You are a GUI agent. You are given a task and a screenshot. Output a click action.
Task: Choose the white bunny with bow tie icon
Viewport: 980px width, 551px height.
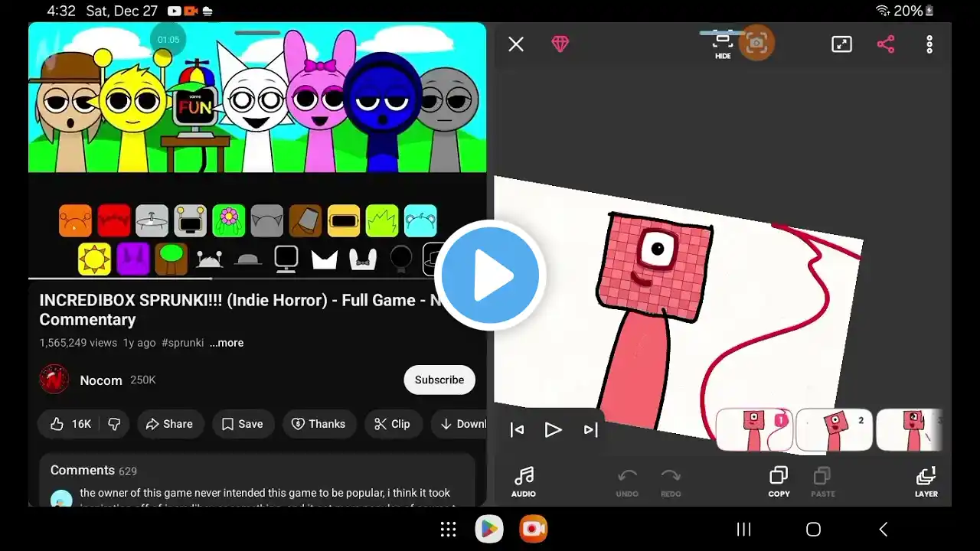[363, 259]
